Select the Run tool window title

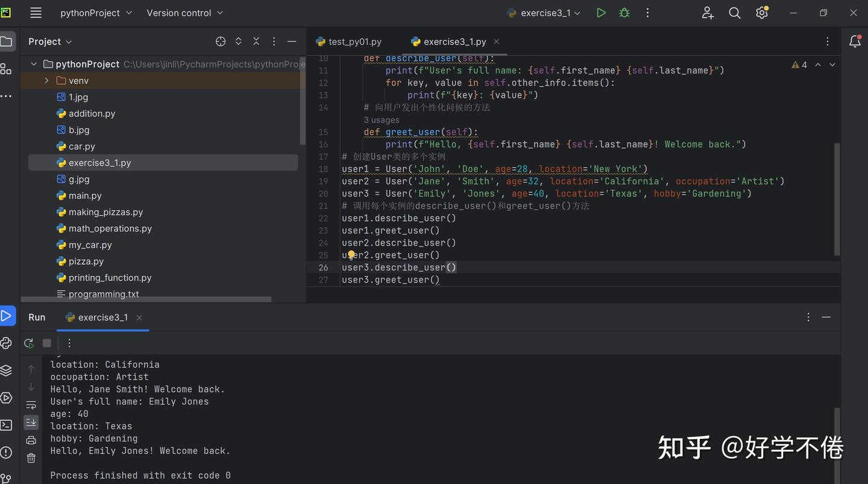coord(37,317)
